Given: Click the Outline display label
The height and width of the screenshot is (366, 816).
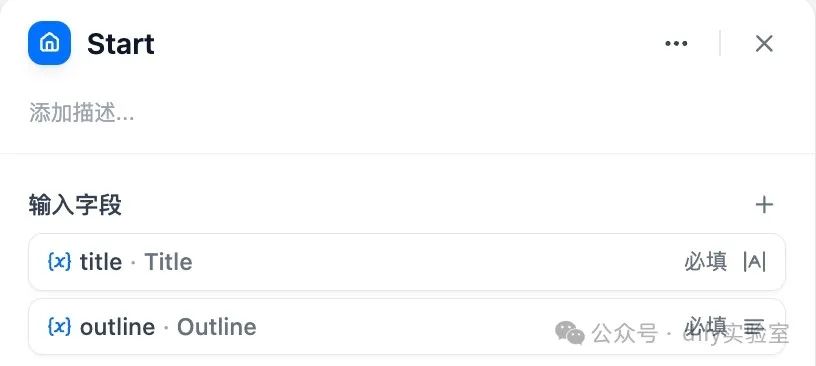Looking at the screenshot, I should tap(216, 327).
